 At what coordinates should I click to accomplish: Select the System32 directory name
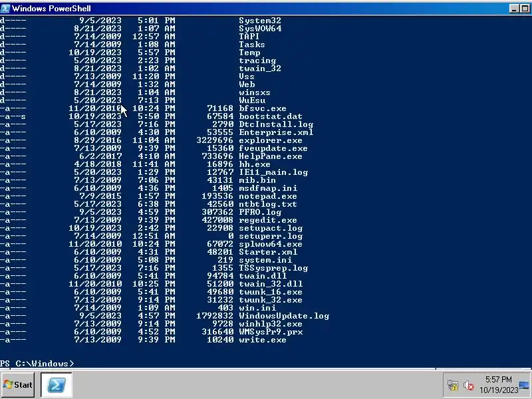pyautogui.click(x=260, y=21)
